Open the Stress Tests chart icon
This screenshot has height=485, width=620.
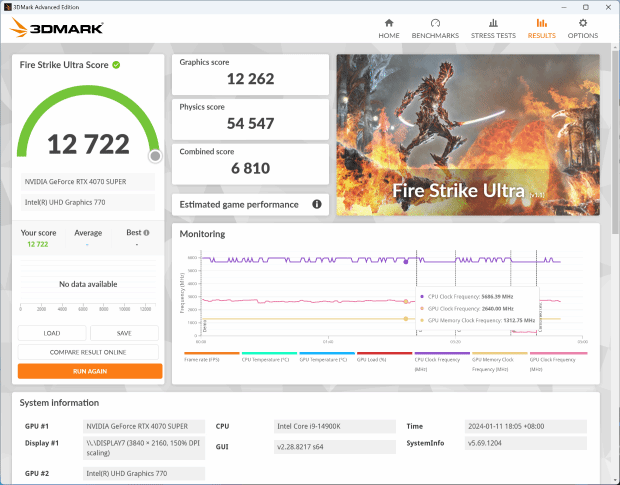point(493,23)
